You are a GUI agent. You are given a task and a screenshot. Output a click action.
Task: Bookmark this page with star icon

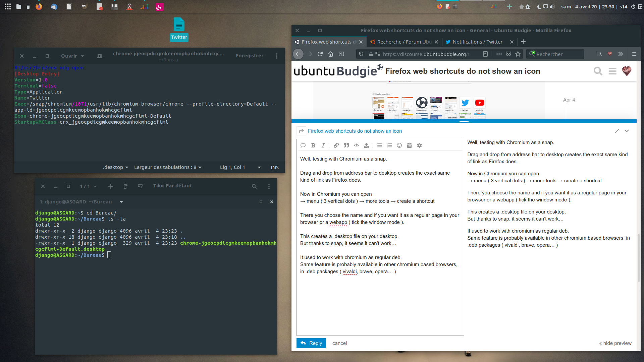pos(518,54)
